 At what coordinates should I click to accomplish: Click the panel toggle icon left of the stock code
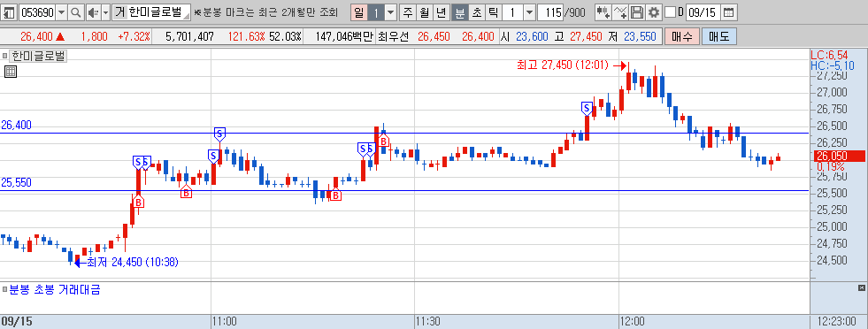coord(10,12)
